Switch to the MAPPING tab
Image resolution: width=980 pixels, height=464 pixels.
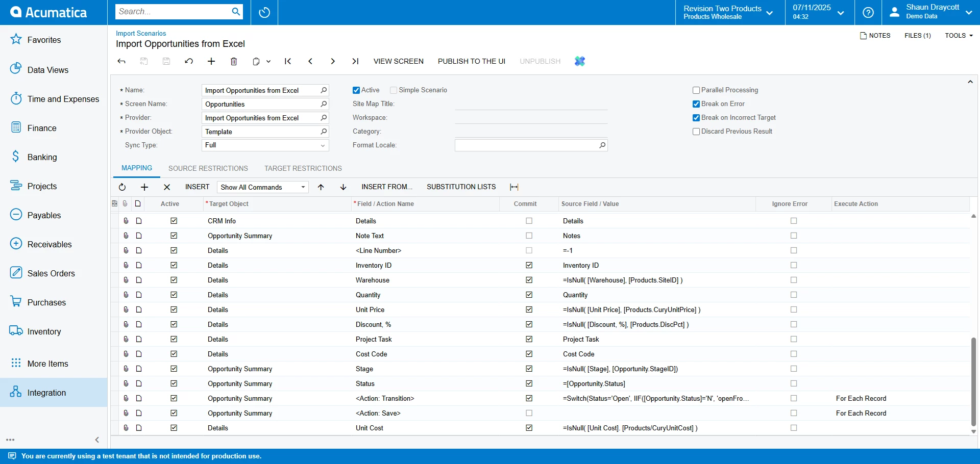137,168
